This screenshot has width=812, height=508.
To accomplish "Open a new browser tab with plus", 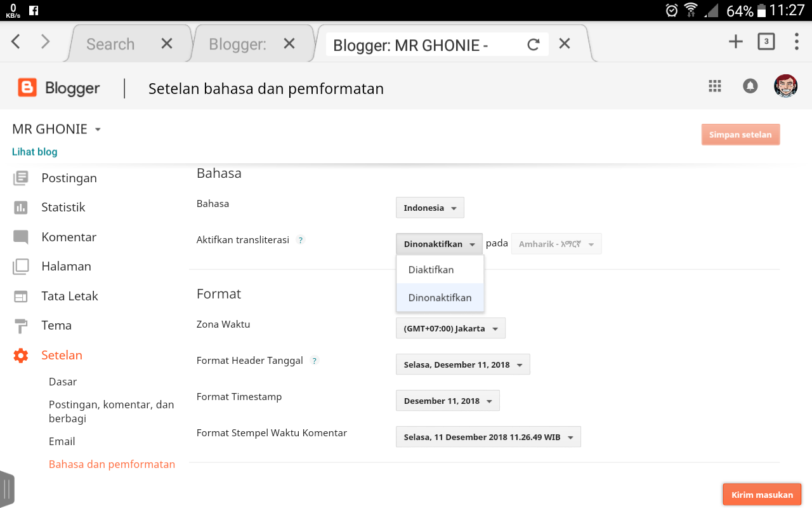I will [735, 42].
